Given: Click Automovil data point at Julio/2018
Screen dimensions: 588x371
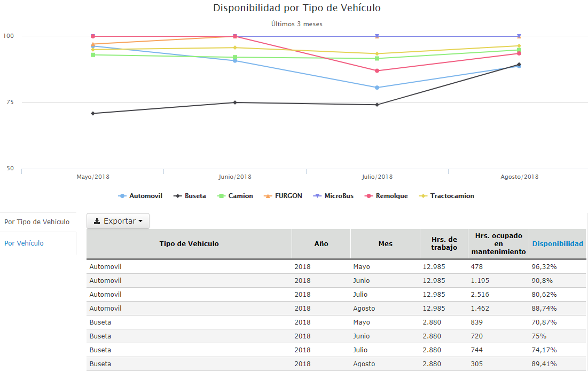Looking at the screenshot, I should (x=377, y=88).
